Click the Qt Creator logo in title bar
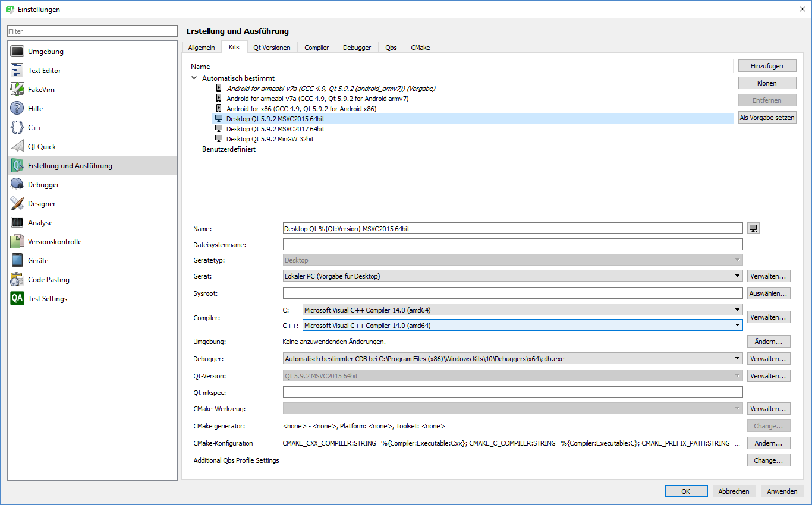This screenshot has width=812, height=505. 10,9
